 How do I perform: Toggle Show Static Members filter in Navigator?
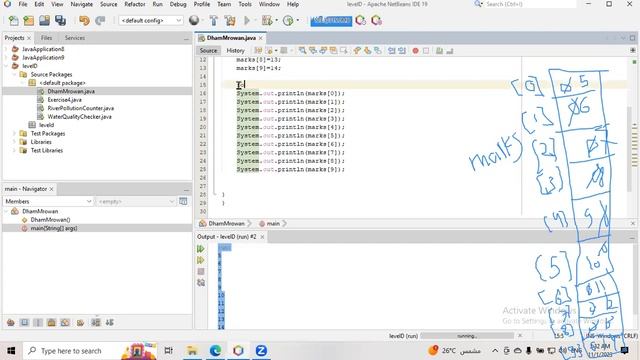38,322
